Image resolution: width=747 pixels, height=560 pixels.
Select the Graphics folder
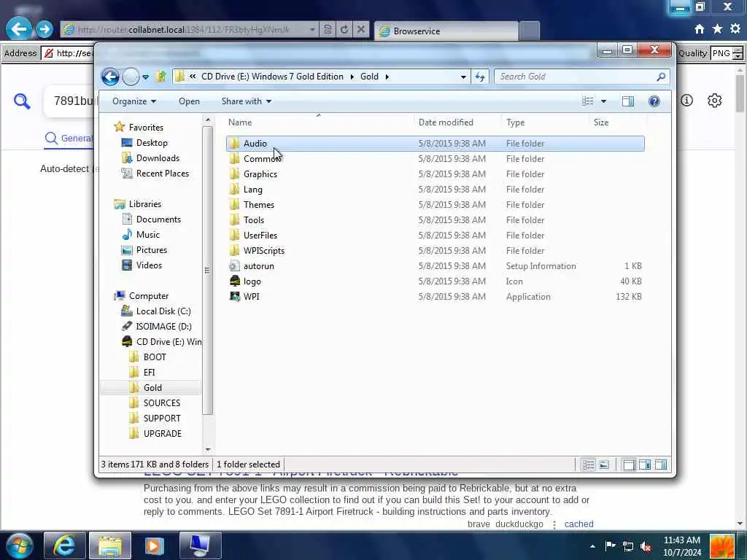pyautogui.click(x=435, y=174)
